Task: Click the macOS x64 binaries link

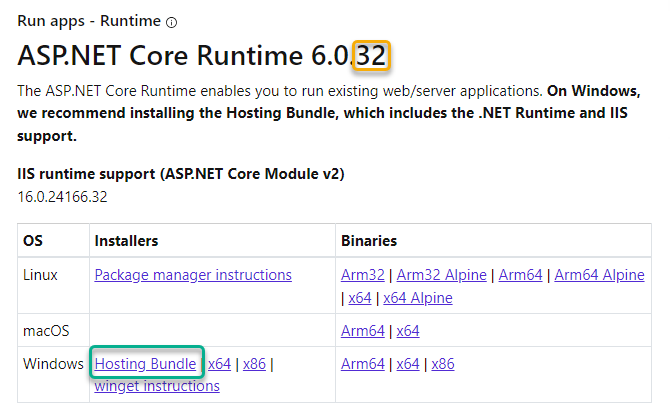Action: coord(407,331)
